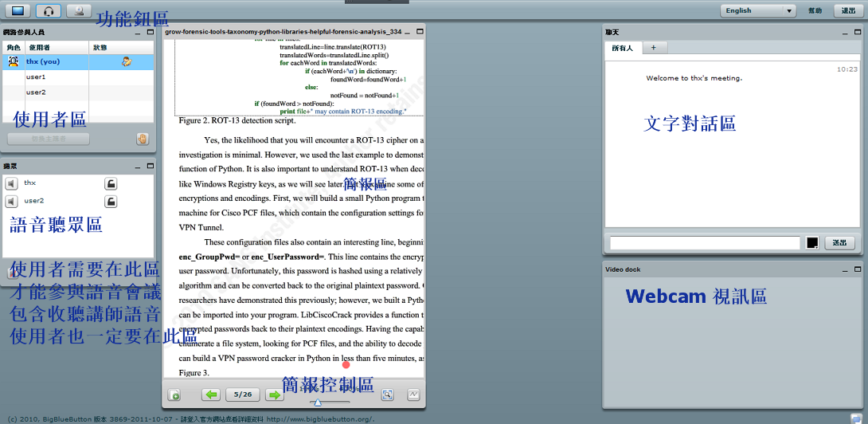Maximize the presentation window

pyautogui.click(x=420, y=32)
